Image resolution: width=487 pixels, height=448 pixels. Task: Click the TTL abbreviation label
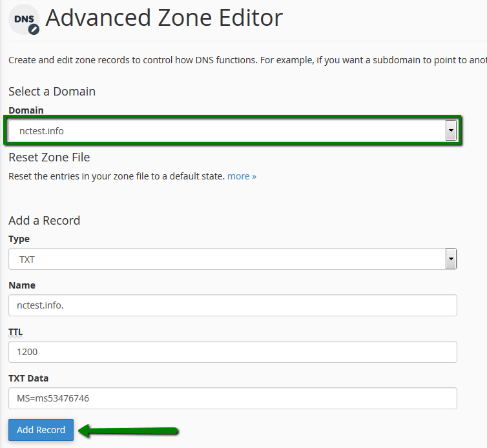click(16, 332)
